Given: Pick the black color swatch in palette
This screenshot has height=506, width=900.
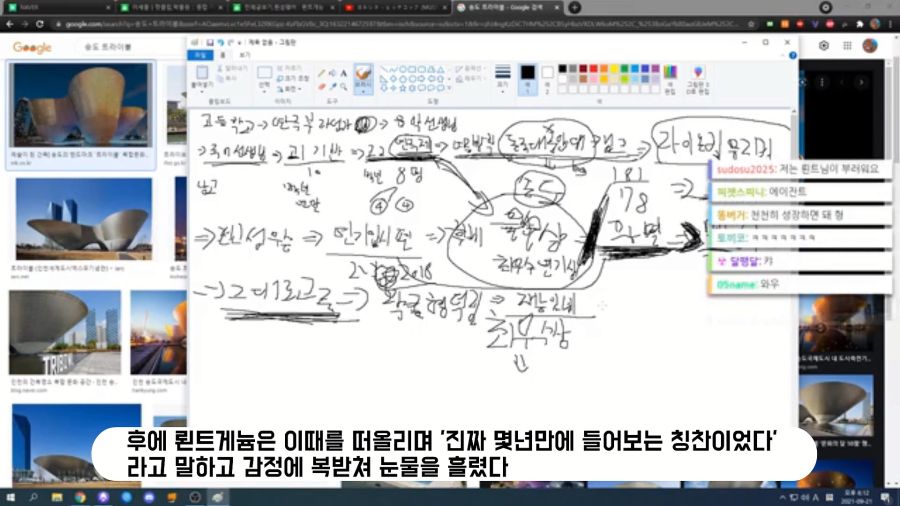Looking at the screenshot, I should point(562,68).
